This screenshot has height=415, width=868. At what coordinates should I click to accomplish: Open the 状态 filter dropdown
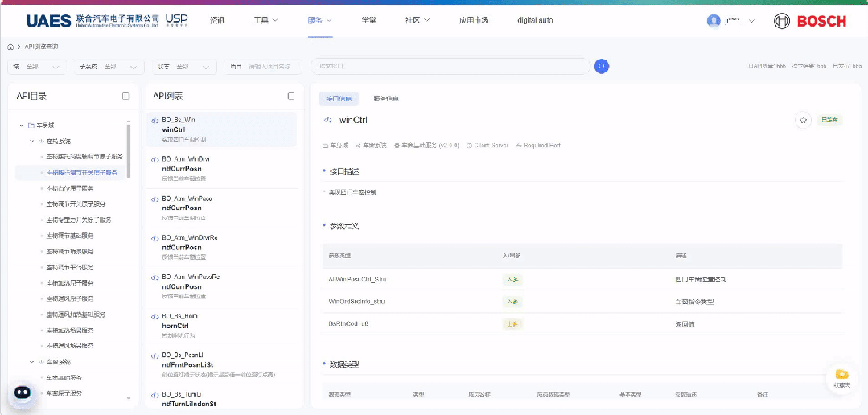click(x=184, y=67)
